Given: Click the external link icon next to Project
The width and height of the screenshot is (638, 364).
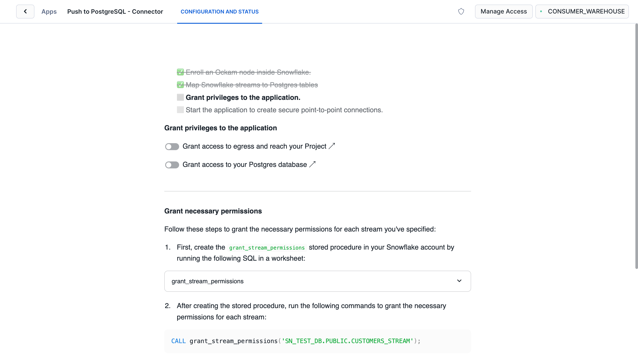Looking at the screenshot, I should [x=332, y=146].
